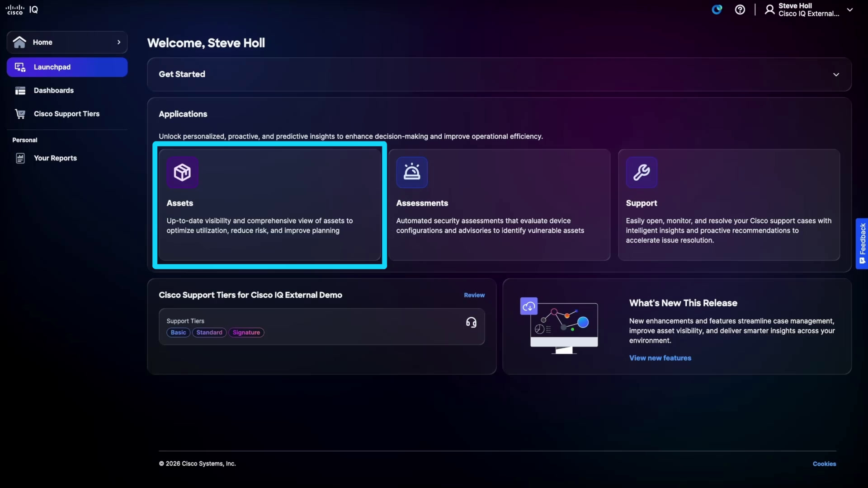Click the 2026 Cisco Systems copyright text

click(x=197, y=464)
